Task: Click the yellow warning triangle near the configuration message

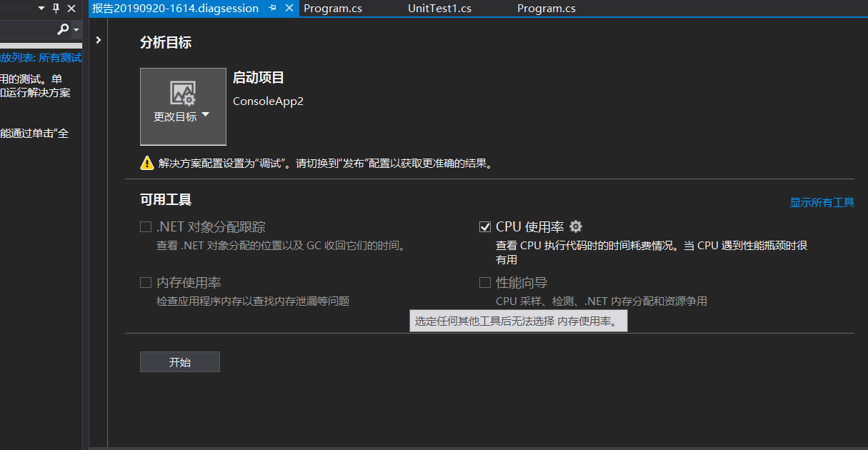Action: [x=146, y=162]
